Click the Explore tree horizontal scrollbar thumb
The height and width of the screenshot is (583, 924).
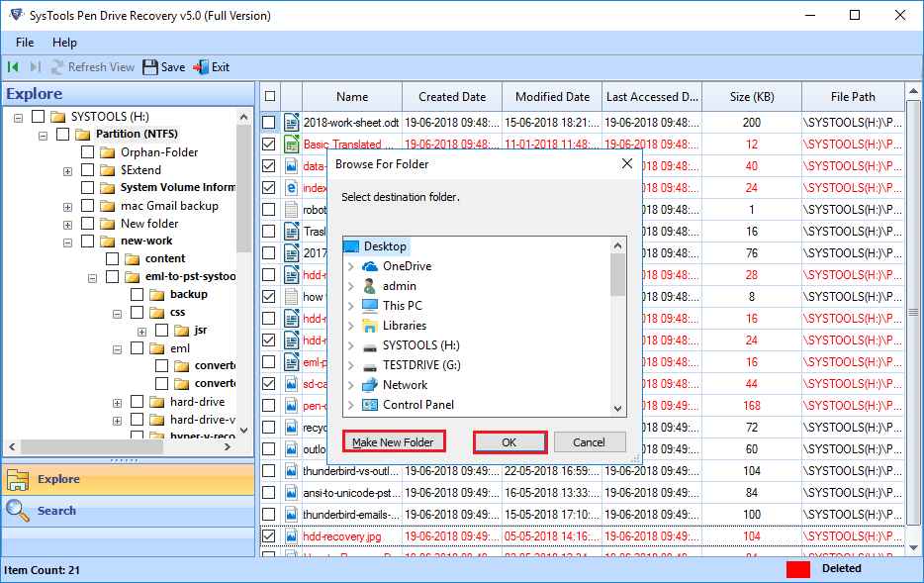[x=92, y=447]
